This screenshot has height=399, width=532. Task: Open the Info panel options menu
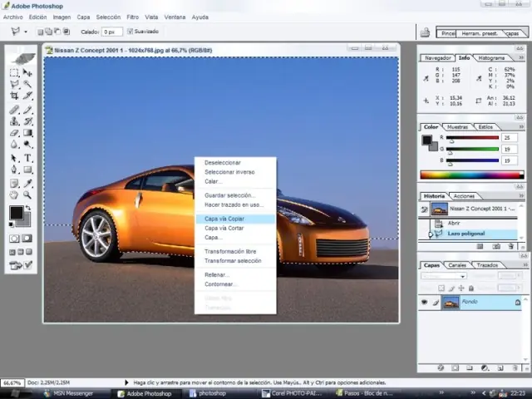pyautogui.click(x=521, y=57)
